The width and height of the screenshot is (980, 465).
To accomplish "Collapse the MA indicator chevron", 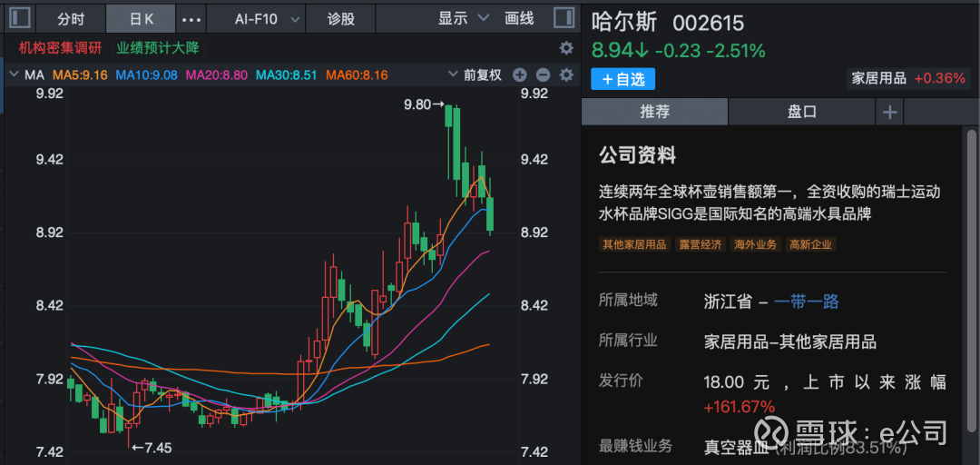I will 15,75.
